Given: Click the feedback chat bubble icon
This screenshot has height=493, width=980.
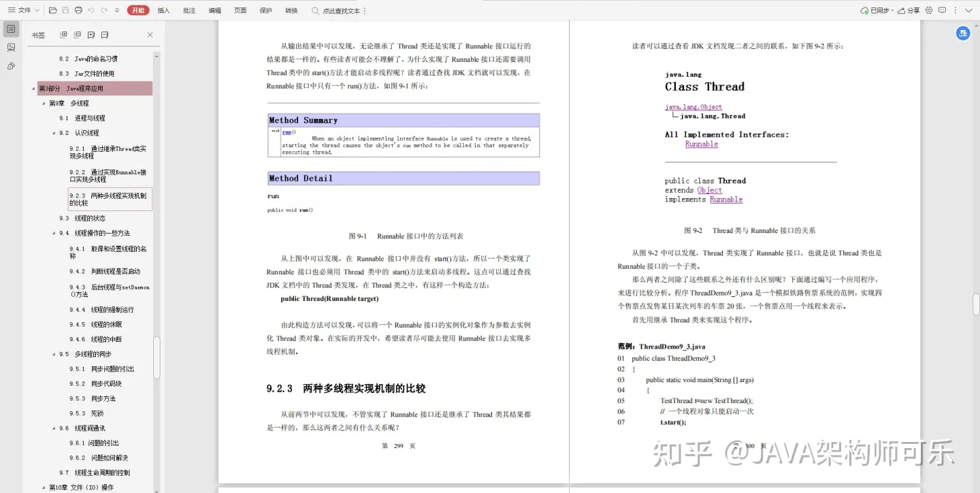Looking at the screenshot, I should click(942, 10).
